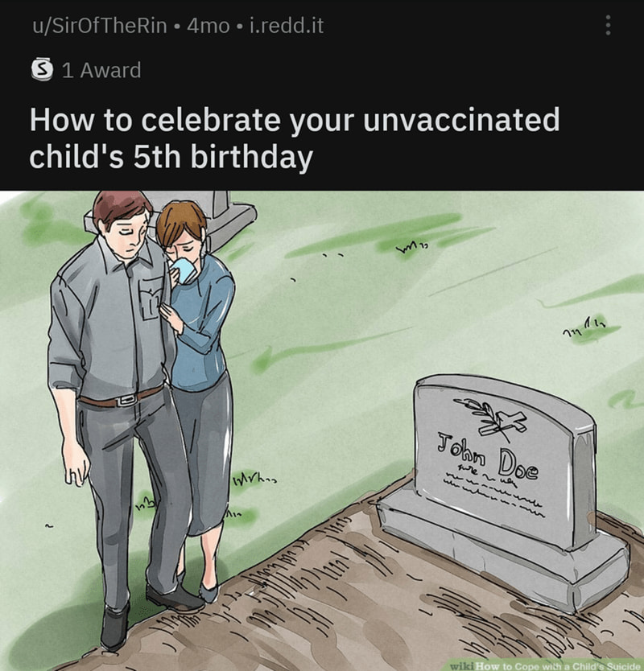Viewport: 644px width, 671px height.
Task: Tap the woman's blue handkerchief
Action: tap(184, 271)
